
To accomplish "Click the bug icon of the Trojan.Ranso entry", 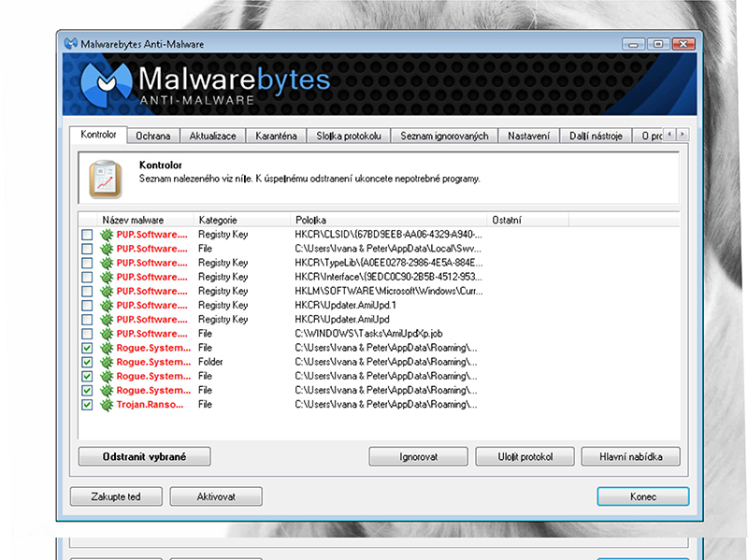I will tap(107, 405).
